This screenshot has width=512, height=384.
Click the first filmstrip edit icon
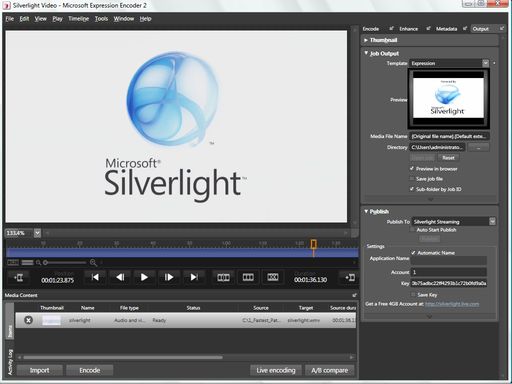click(x=223, y=277)
